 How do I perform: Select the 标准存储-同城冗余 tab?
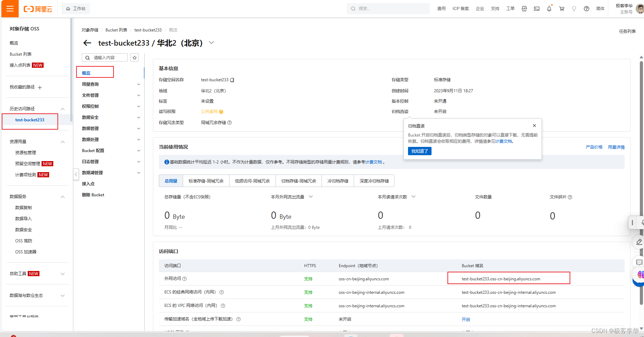pos(206,181)
